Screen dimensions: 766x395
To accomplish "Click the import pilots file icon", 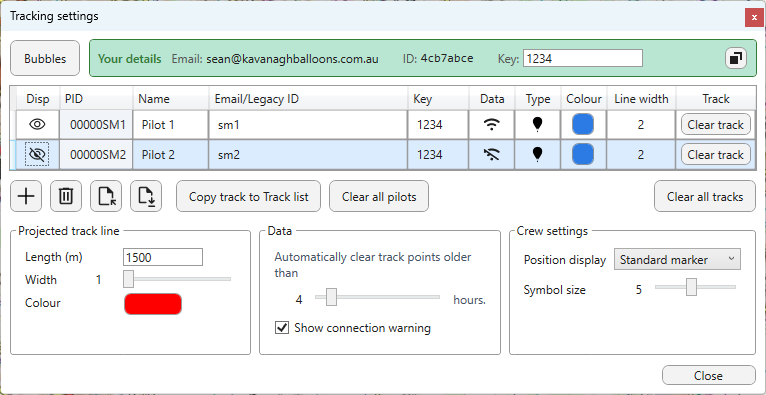I will pos(106,196).
